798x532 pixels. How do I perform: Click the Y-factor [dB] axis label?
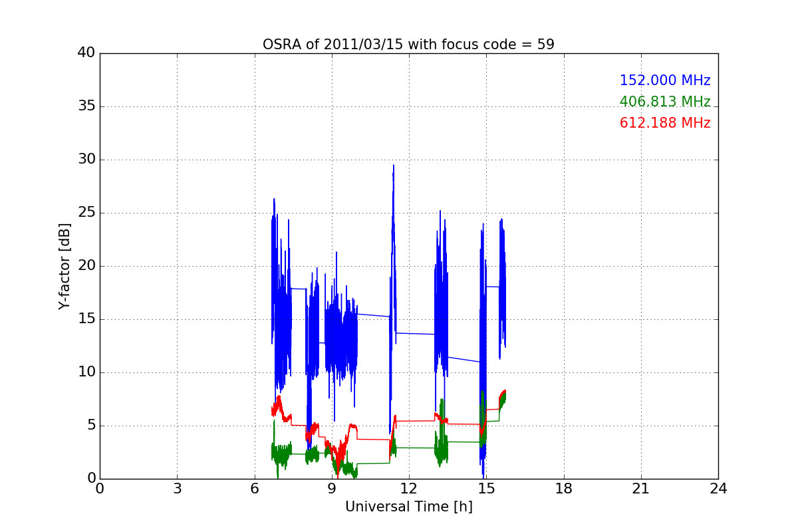(65, 266)
